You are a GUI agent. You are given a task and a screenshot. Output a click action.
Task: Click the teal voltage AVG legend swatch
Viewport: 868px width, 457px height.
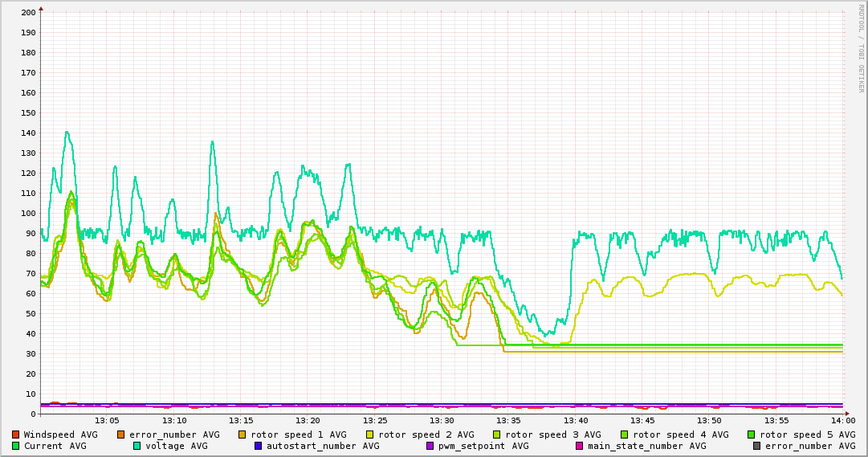click(x=137, y=446)
